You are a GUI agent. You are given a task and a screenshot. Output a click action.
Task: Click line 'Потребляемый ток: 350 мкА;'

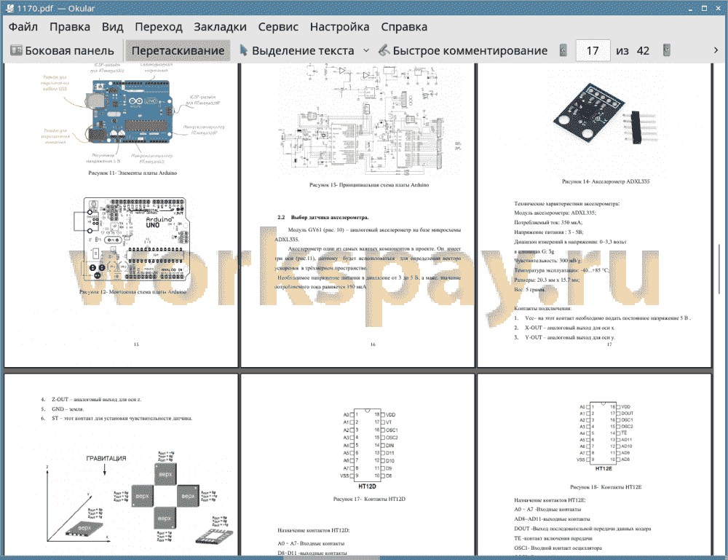tap(548, 222)
